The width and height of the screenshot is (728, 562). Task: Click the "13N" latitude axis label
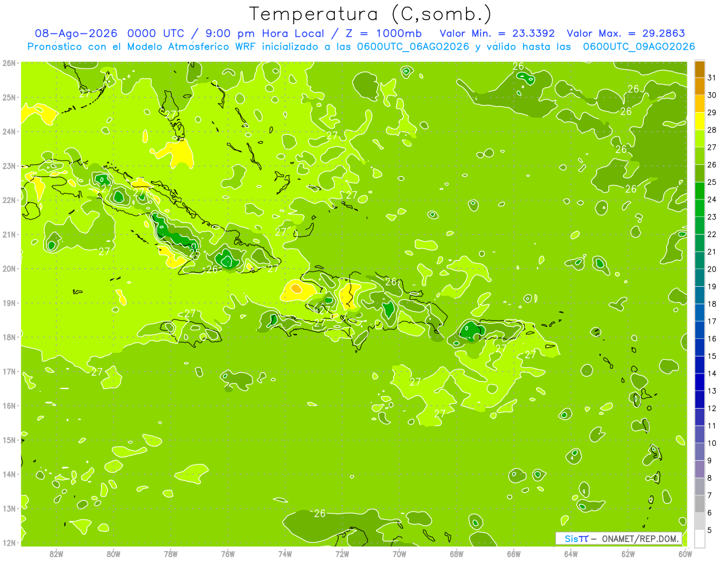coord(8,508)
